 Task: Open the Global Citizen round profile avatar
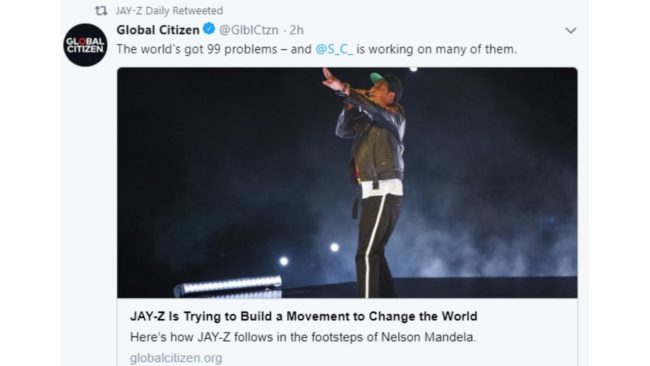point(85,45)
